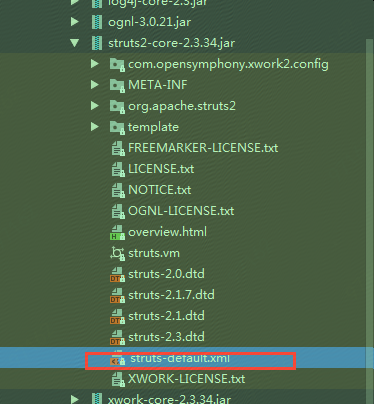
Task: Select LICENSE.txt file name
Action: [161, 169]
